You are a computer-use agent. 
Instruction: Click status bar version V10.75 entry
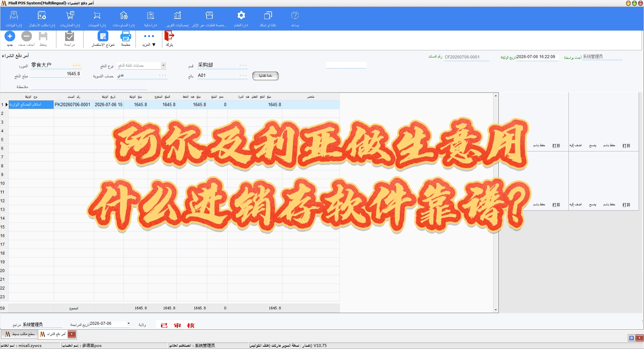coord(288,346)
